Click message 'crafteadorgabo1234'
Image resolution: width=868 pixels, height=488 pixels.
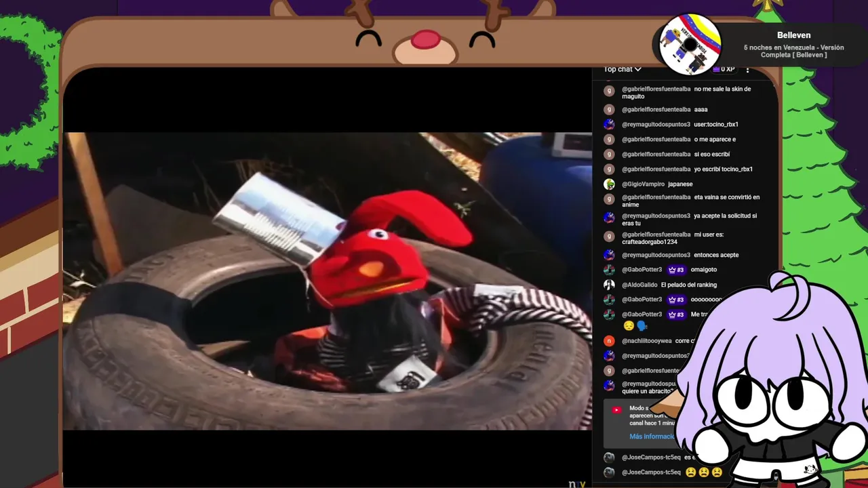(x=650, y=242)
